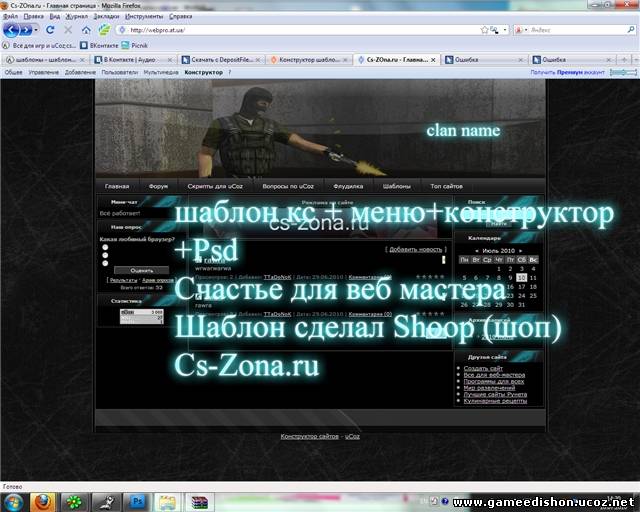Screen dimensions: 640x512
Task: Click the 'Создать сайт' friends link
Action: pyautogui.click(x=483, y=369)
